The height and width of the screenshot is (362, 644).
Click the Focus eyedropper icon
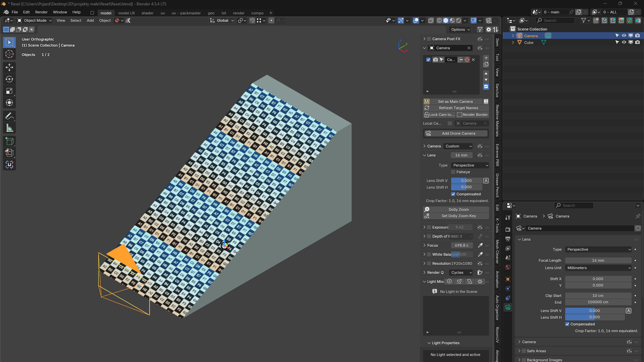point(480,245)
